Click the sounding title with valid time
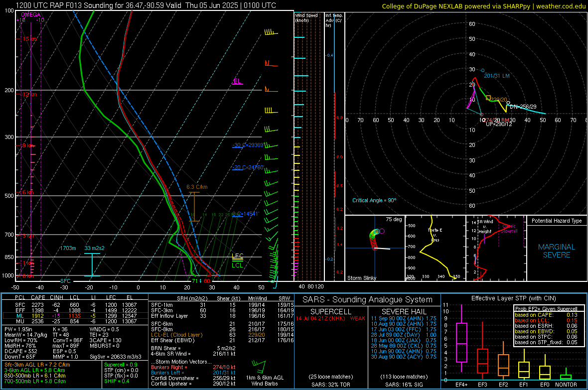The image size is (588, 390). pyautogui.click(x=146, y=5)
